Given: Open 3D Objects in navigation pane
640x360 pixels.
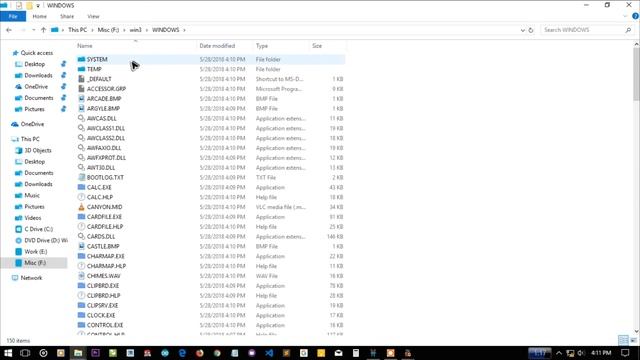Looking at the screenshot, I should tap(38, 150).
